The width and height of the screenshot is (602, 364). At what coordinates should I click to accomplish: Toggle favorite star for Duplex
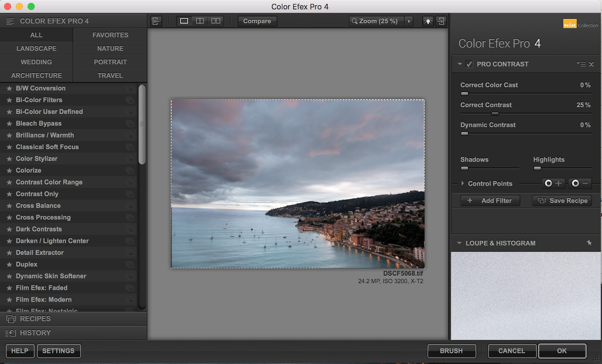point(9,265)
